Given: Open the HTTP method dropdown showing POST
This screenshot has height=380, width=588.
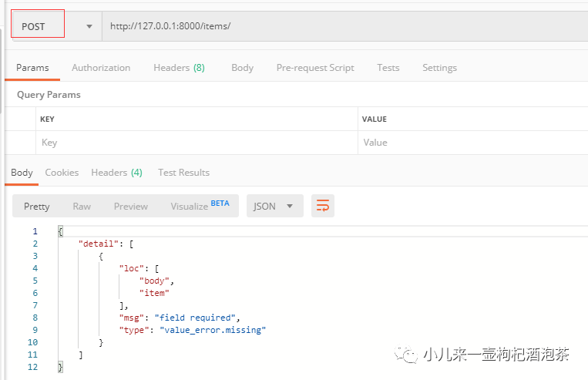Looking at the screenshot, I should tap(55, 26).
